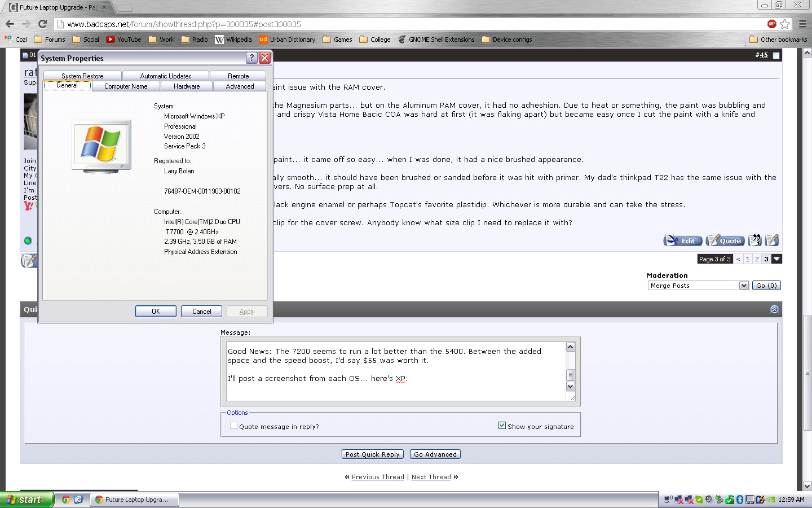Open the Wikipedia bookmark

coord(233,40)
